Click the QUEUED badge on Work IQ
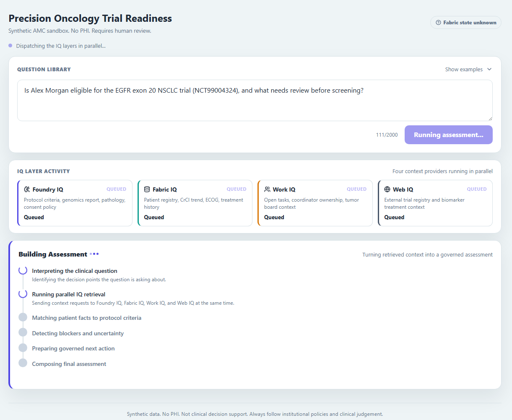The width and height of the screenshot is (512, 420). (x=356, y=189)
